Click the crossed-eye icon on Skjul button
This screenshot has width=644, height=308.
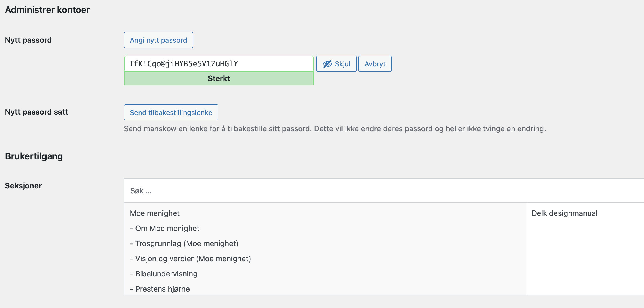327,64
